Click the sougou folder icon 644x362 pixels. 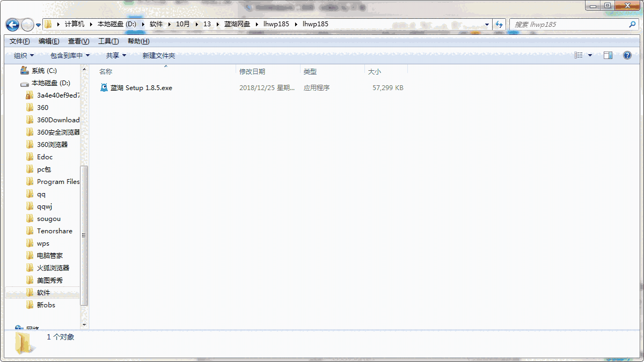(x=30, y=219)
